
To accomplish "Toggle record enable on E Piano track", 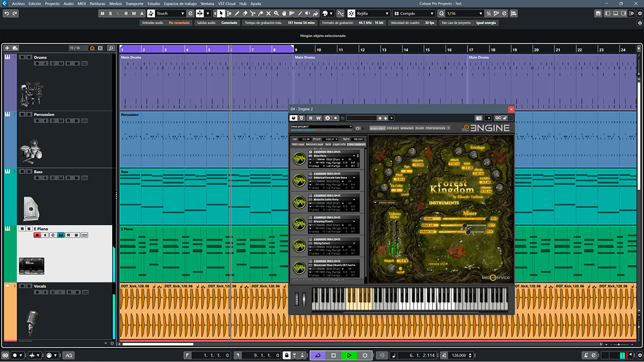I will pos(37,235).
